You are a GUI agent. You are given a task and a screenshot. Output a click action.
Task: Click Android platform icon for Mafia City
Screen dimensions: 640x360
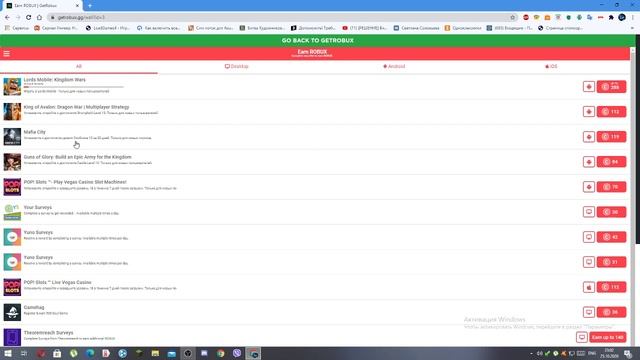point(589,137)
